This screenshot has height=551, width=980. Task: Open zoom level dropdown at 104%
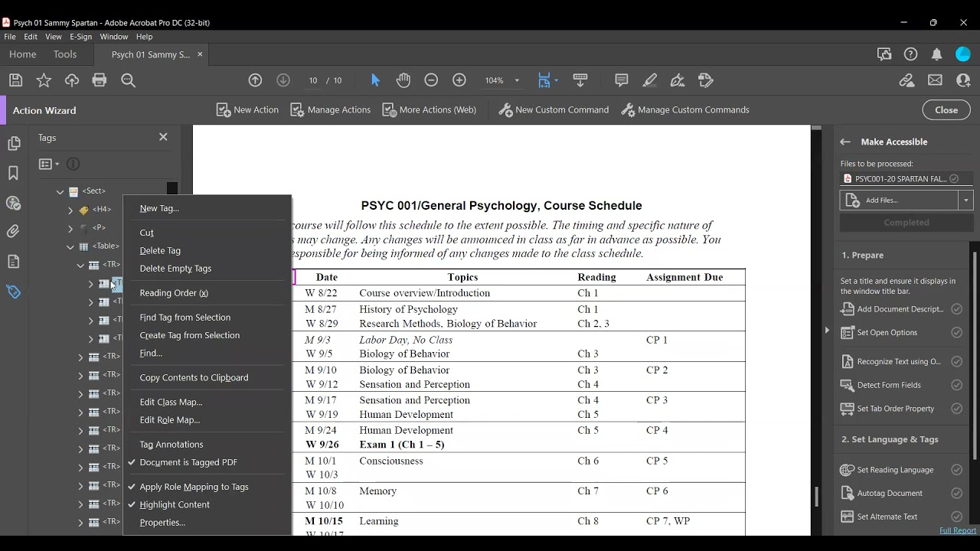[x=517, y=80]
